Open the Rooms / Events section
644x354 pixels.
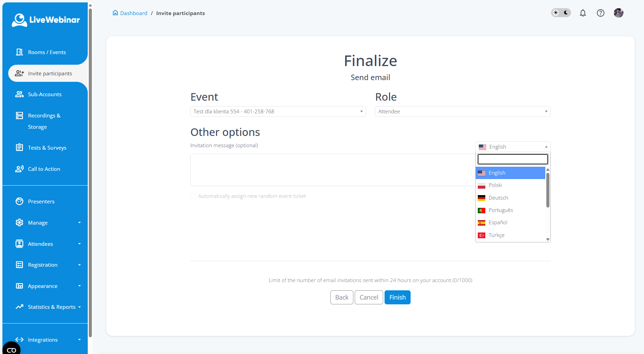[47, 52]
